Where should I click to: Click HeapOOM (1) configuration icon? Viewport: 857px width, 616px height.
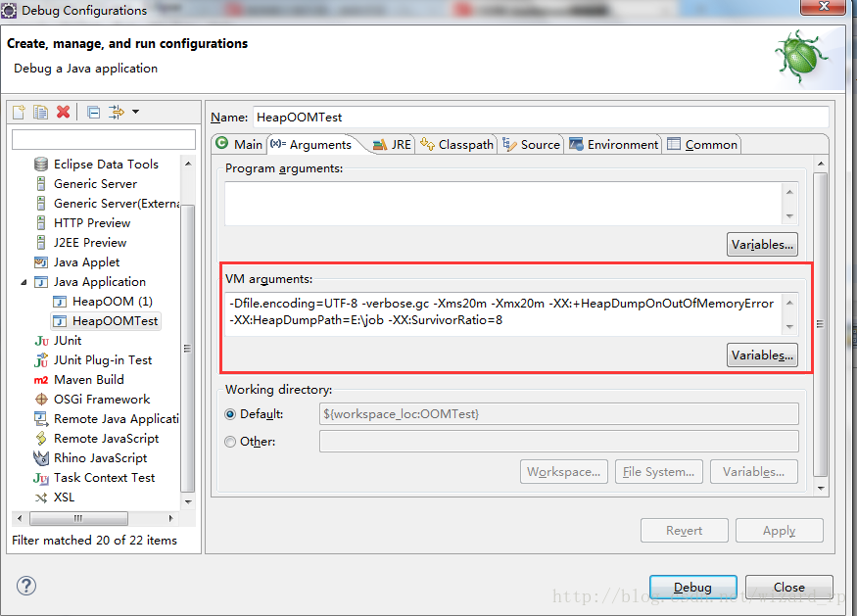tap(60, 302)
